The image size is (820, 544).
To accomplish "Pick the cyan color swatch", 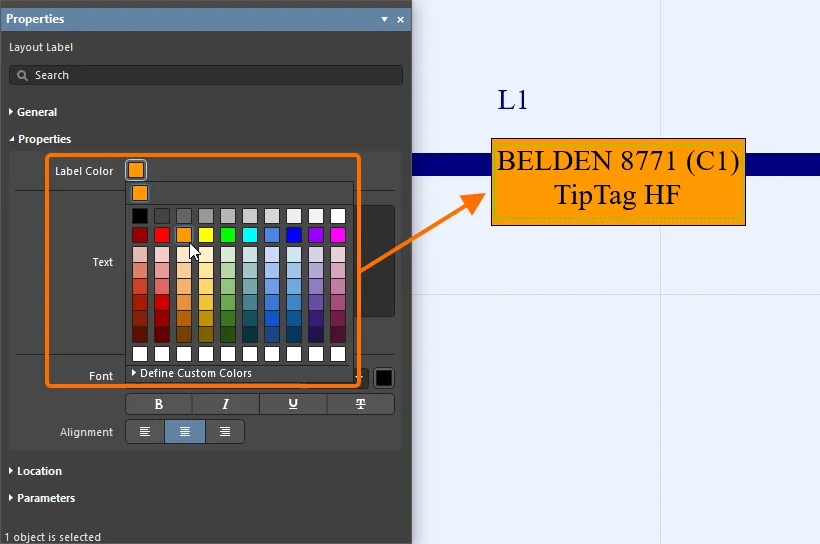I will (250, 235).
